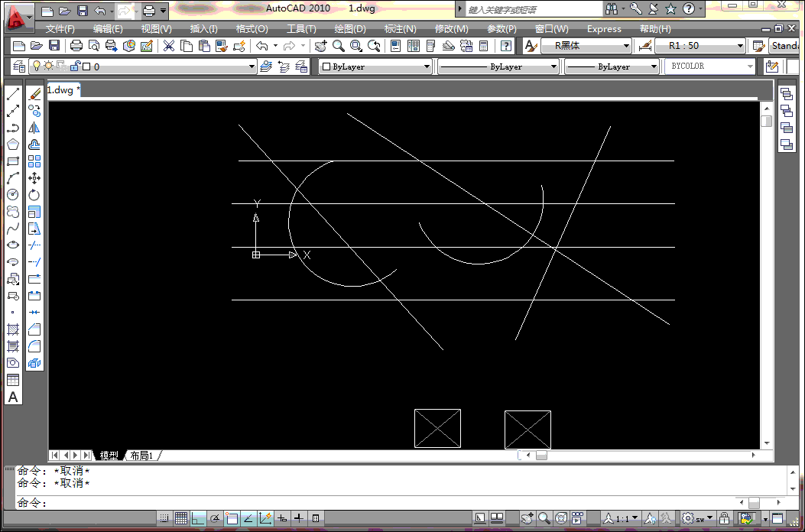The height and width of the screenshot is (532, 805).
Task: Select the Array tool
Action: (x=34, y=161)
